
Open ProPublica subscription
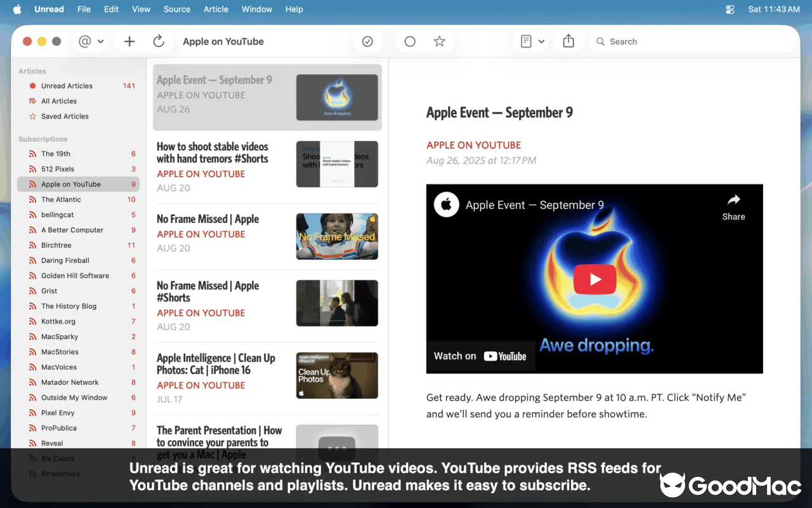[x=78, y=428]
